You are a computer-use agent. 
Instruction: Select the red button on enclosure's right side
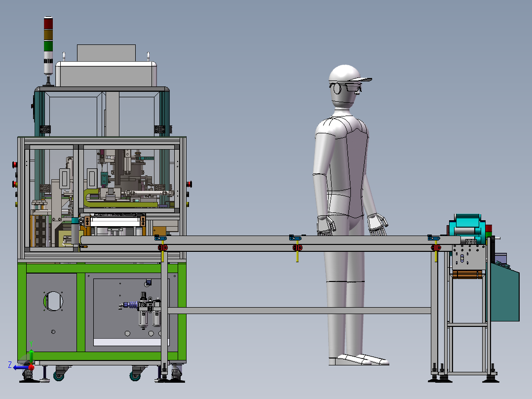[189, 184]
